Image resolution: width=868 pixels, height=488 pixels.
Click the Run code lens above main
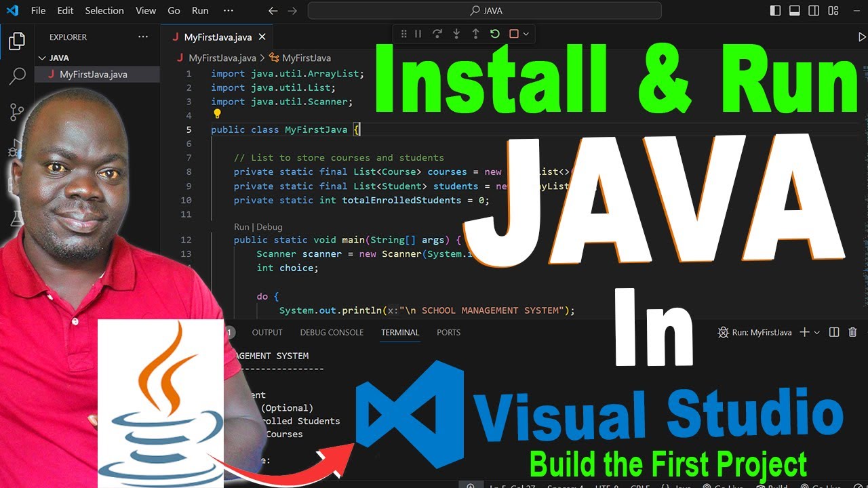click(241, 227)
